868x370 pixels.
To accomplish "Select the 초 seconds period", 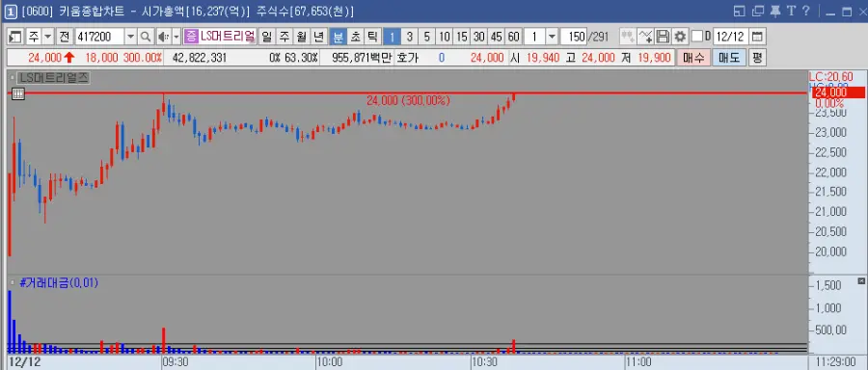I will [355, 37].
